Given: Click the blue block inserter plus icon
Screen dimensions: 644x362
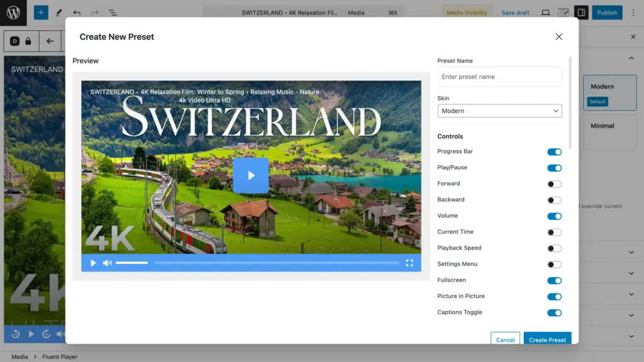Looking at the screenshot, I should coord(41,13).
